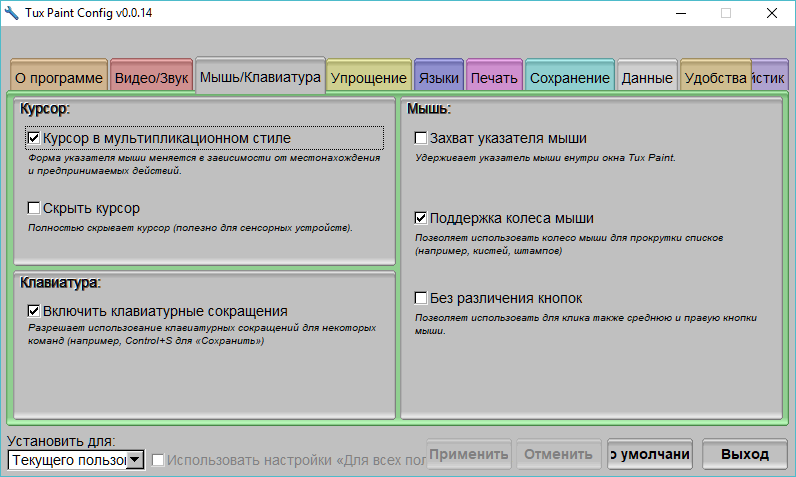Viewport: 796px width, 477px height.
Task: Tick the Без различения кнопок checkbox
Action: click(421, 298)
